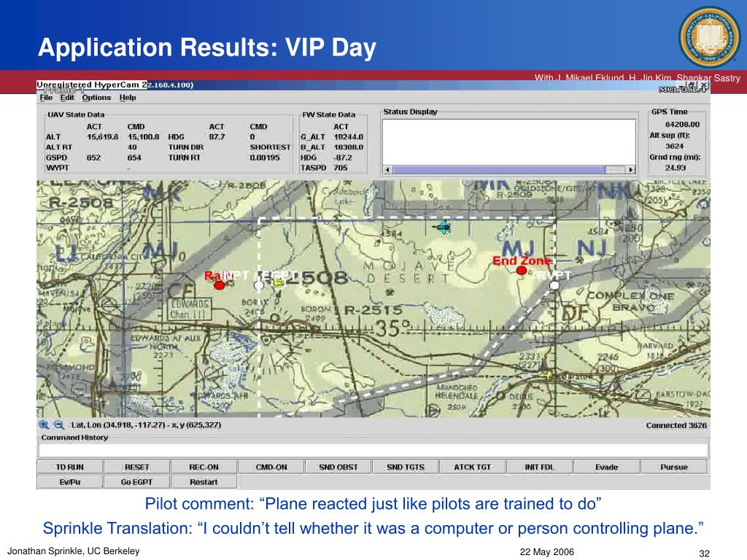Screen dimensions: 747x560
Task: Click the zoom in magnifier icon
Action: point(43,425)
